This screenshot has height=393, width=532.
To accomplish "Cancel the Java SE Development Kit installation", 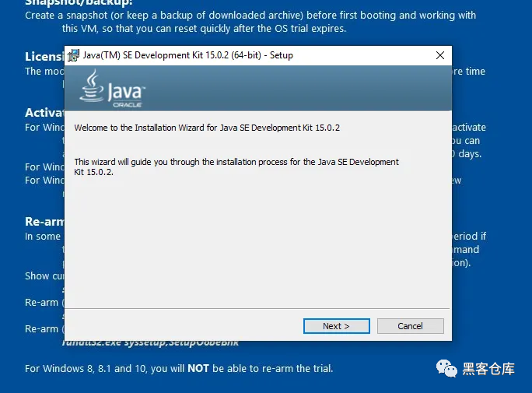I will (x=410, y=326).
